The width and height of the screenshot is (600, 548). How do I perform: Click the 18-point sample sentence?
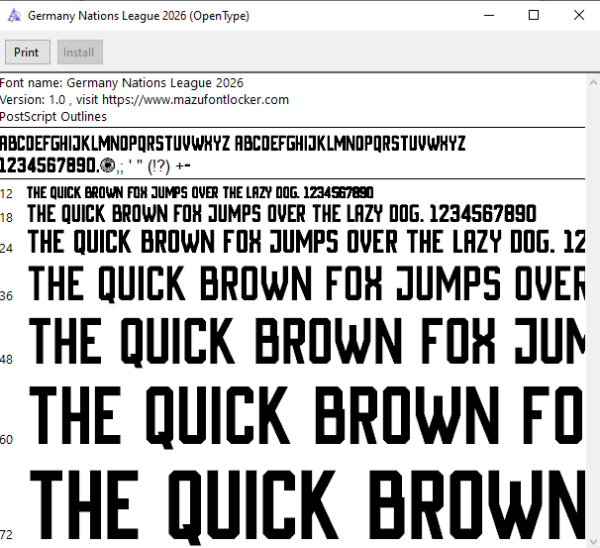282,214
